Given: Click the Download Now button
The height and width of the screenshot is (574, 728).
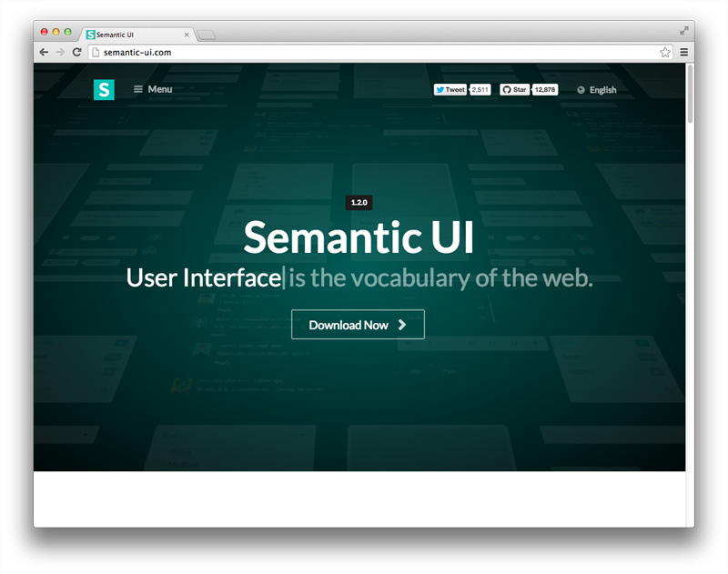Looking at the screenshot, I should pos(358,324).
